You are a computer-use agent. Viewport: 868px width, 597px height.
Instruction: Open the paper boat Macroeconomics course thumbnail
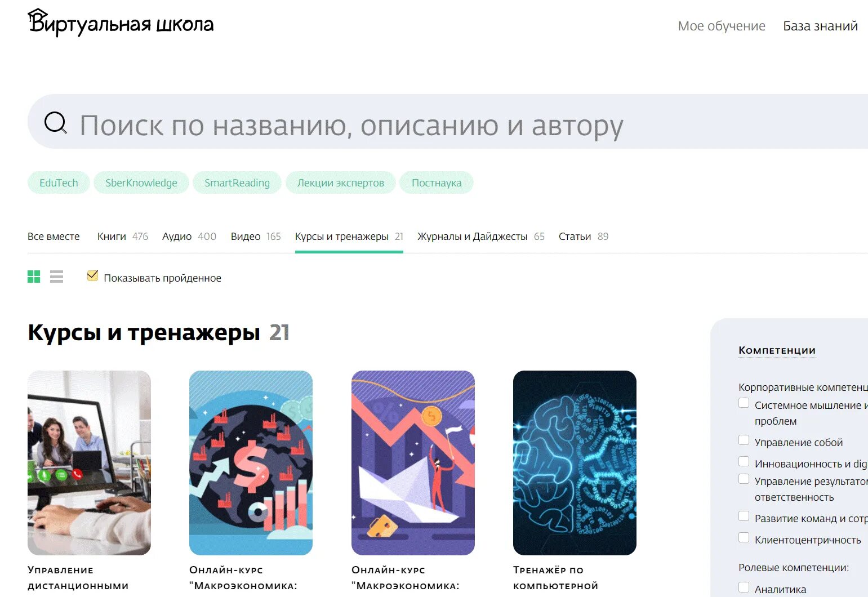click(x=413, y=463)
